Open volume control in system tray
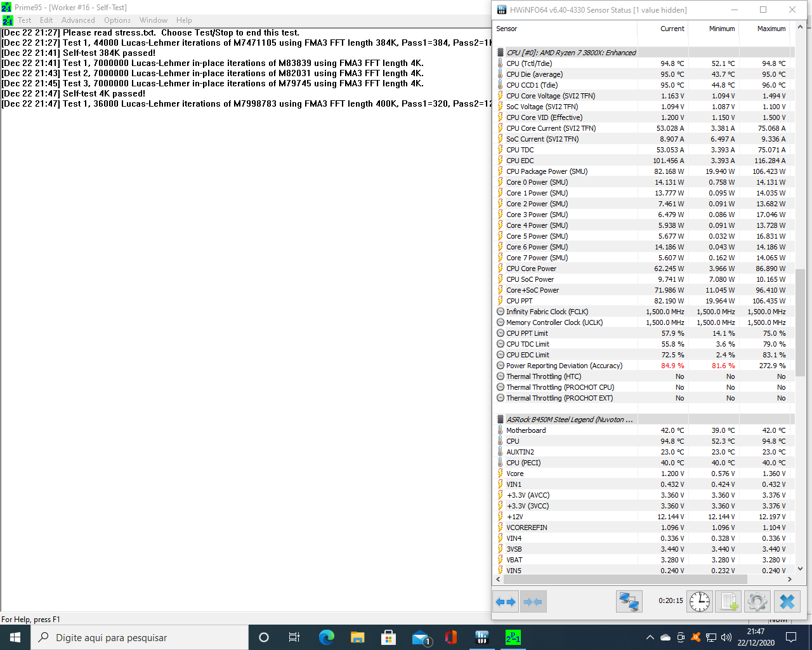 (726, 637)
